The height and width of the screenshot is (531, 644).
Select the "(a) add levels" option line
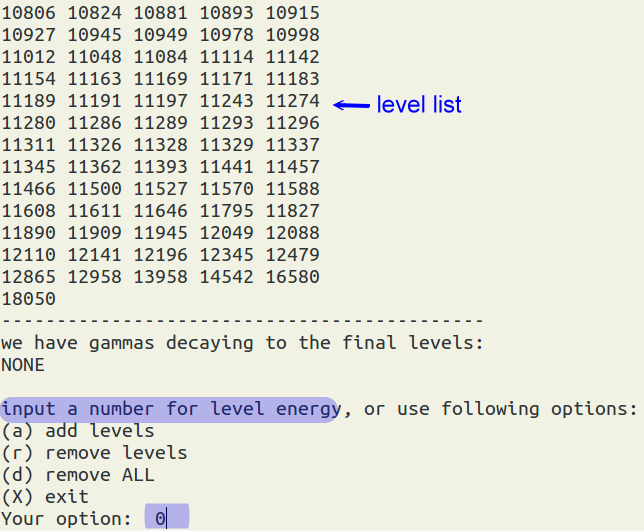78,431
